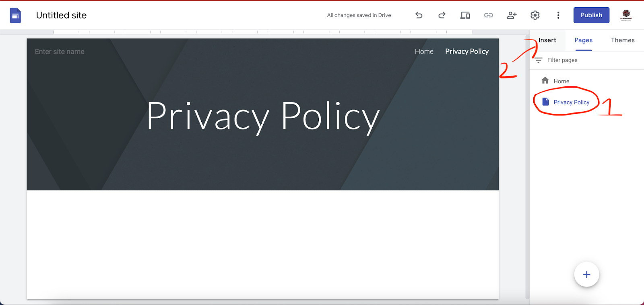This screenshot has height=305, width=644.
Task: Open the settings gear icon
Action: coord(535,15)
